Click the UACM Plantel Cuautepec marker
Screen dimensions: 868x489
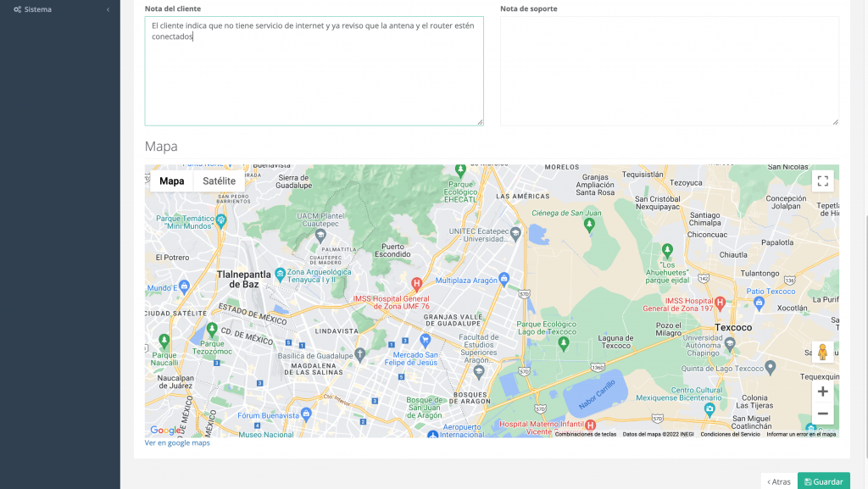point(320,236)
